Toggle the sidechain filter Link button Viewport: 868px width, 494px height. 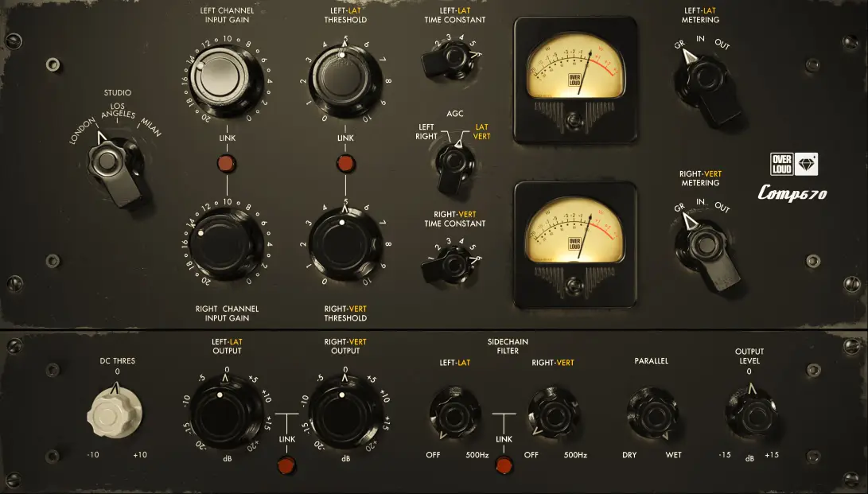pos(504,466)
